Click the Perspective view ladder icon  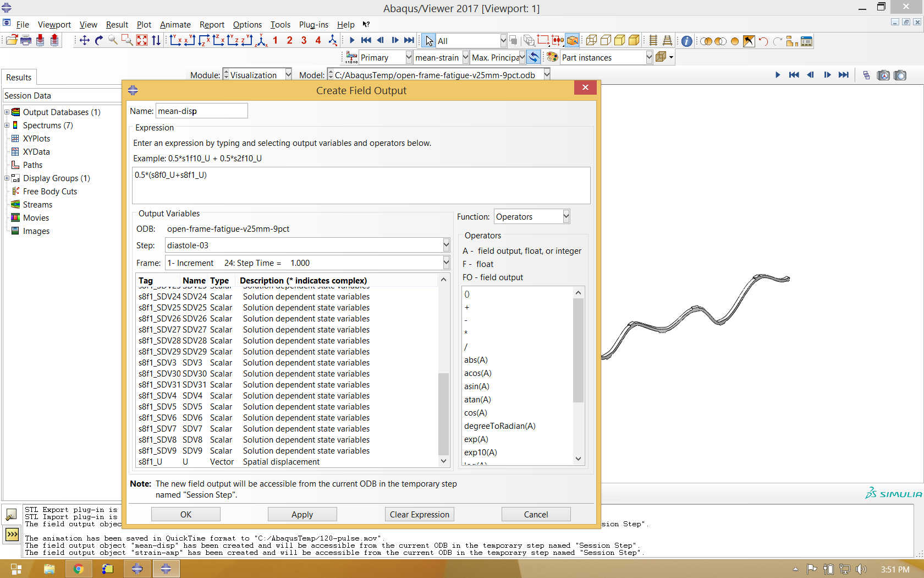click(667, 41)
